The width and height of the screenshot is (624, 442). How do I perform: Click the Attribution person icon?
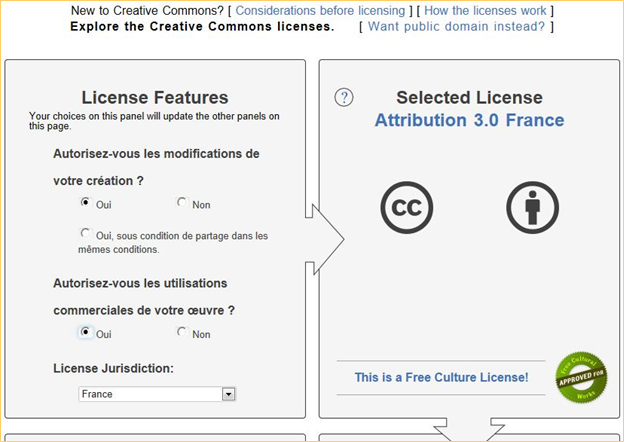[532, 207]
